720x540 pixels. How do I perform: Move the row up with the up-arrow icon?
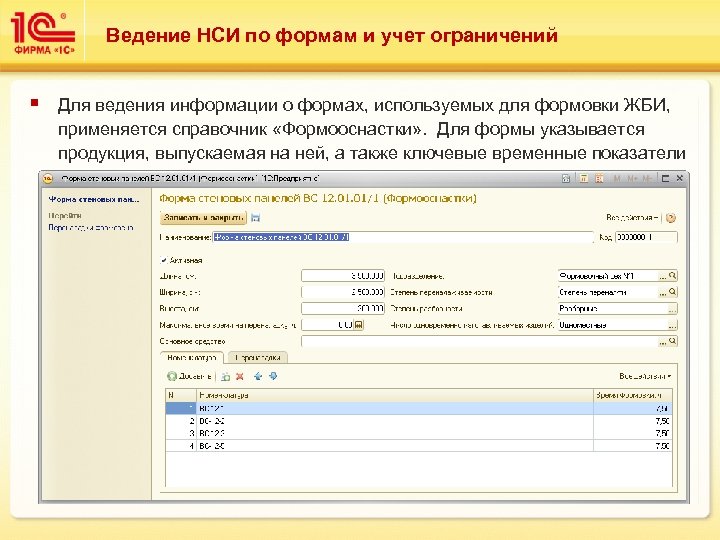pos(258,377)
